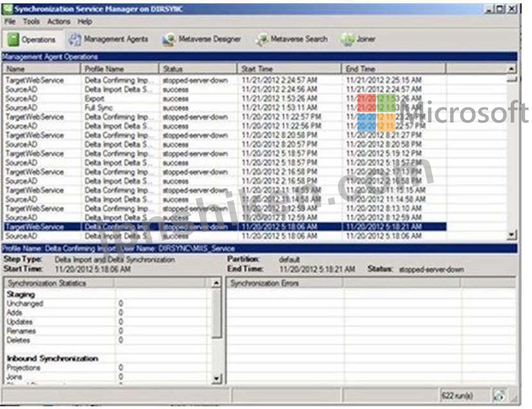Select TargetWebService run started 11/20/2012 8:12:59 AM
Image resolution: width=532 pixels, height=409 pixels.
(x=224, y=209)
